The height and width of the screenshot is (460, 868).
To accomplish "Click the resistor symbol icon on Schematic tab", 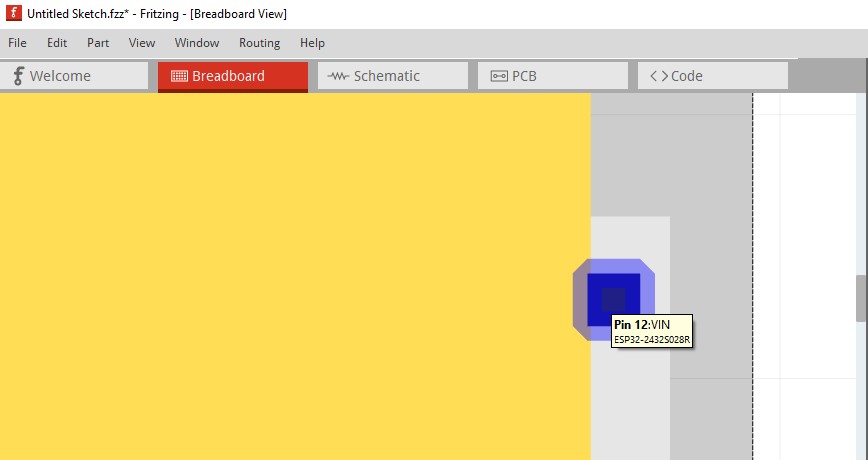I will click(x=339, y=76).
